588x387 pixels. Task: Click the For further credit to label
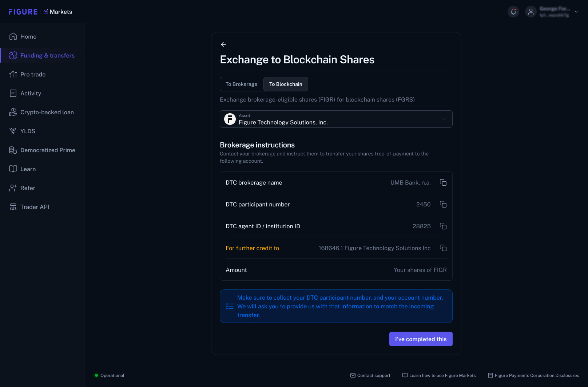coord(252,248)
